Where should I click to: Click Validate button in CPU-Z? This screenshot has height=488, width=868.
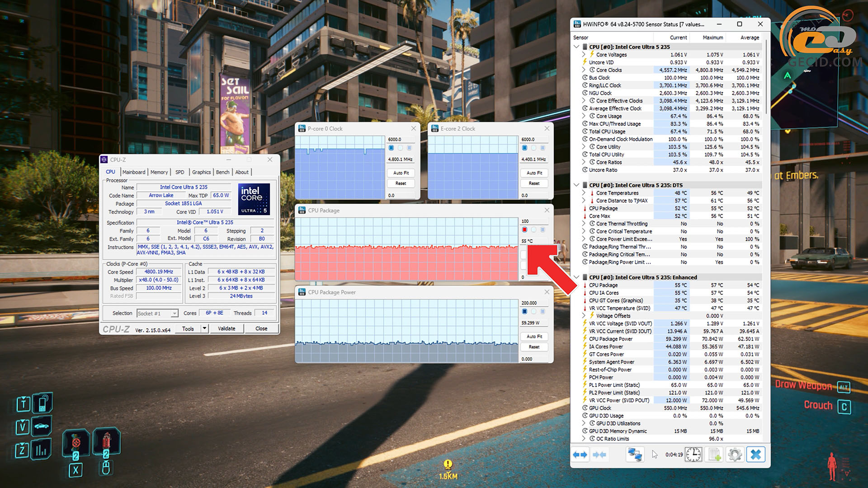pyautogui.click(x=226, y=328)
